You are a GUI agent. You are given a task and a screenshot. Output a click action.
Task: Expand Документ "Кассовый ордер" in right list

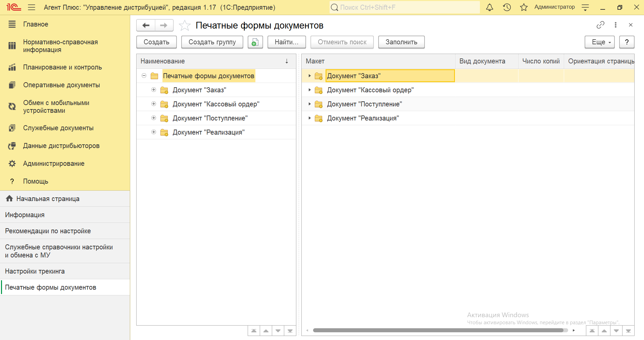coord(309,90)
